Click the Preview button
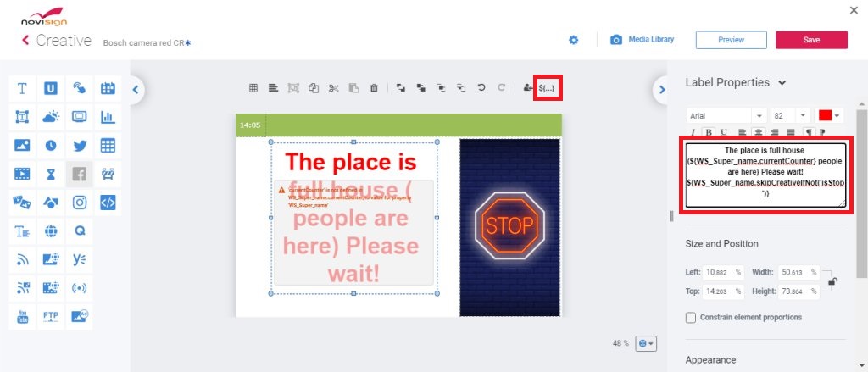The image size is (868, 372). pyautogui.click(x=732, y=40)
